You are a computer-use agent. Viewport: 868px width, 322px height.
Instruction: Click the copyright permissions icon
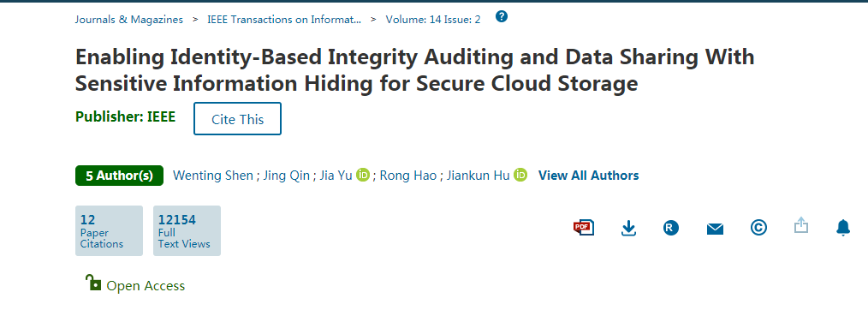pos(758,227)
